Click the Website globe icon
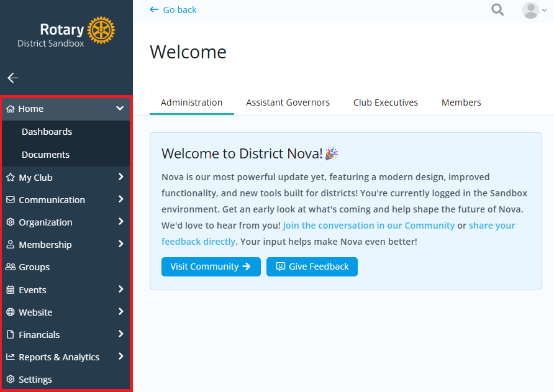554x392 pixels. (x=11, y=312)
